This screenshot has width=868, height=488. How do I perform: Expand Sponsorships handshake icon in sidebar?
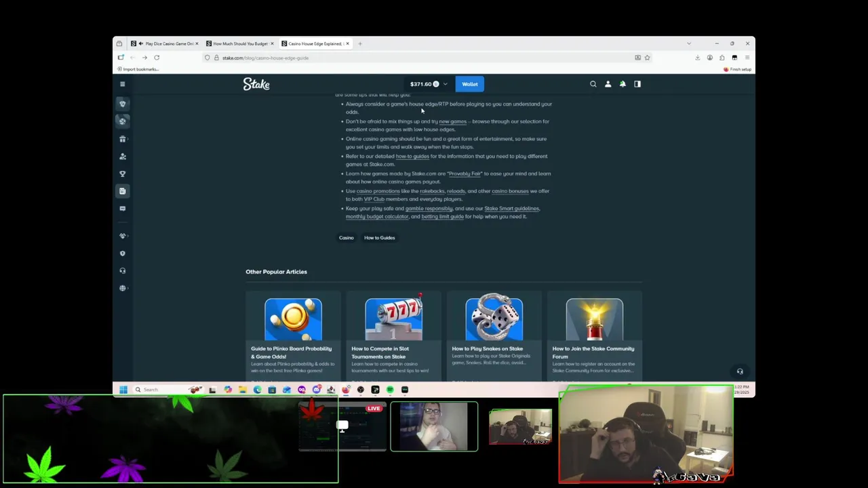pyautogui.click(x=123, y=236)
